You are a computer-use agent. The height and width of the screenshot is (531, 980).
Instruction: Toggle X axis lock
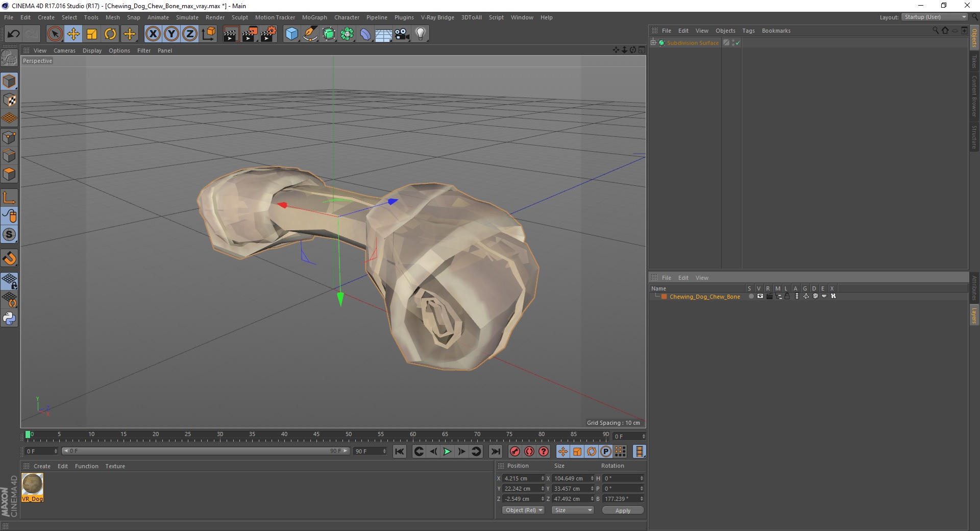153,34
